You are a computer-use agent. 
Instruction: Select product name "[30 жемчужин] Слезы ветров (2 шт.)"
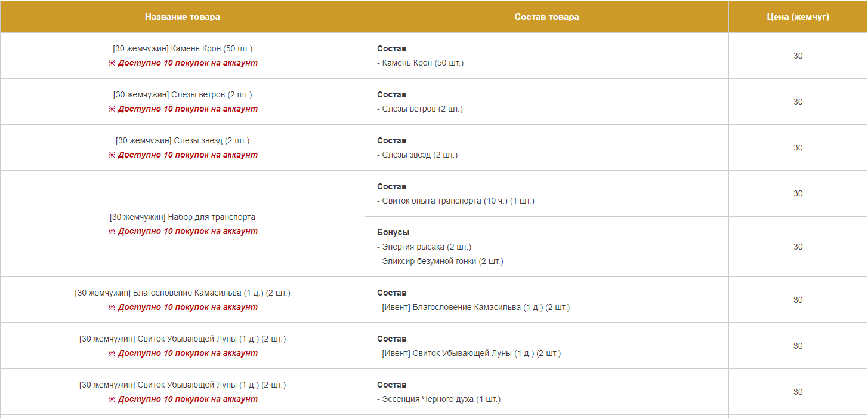tap(183, 94)
